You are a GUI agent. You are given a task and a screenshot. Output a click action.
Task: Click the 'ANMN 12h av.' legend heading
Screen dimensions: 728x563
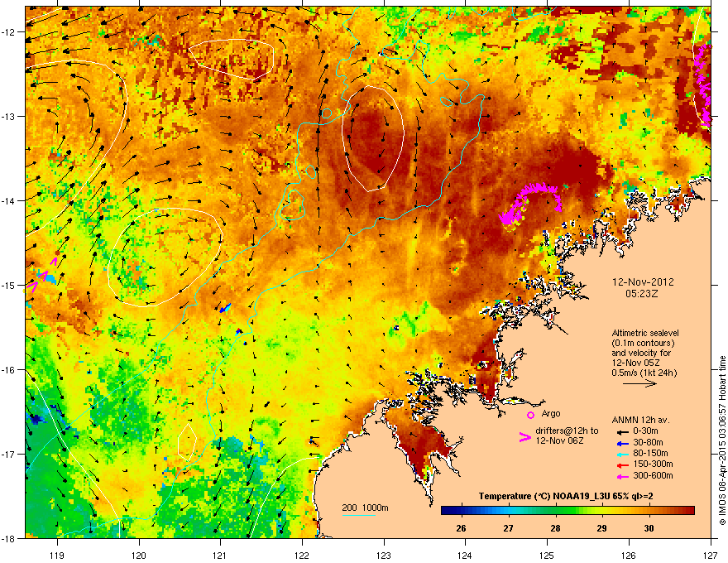click(x=640, y=421)
